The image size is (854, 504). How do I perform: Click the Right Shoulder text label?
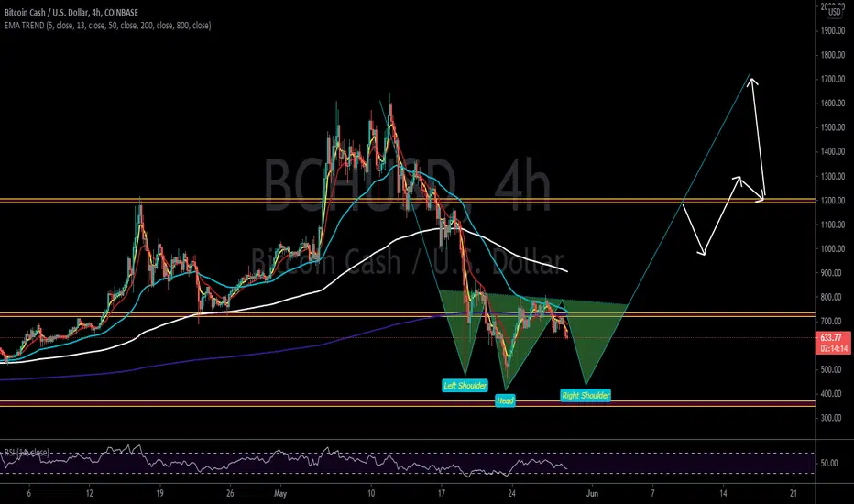click(586, 396)
